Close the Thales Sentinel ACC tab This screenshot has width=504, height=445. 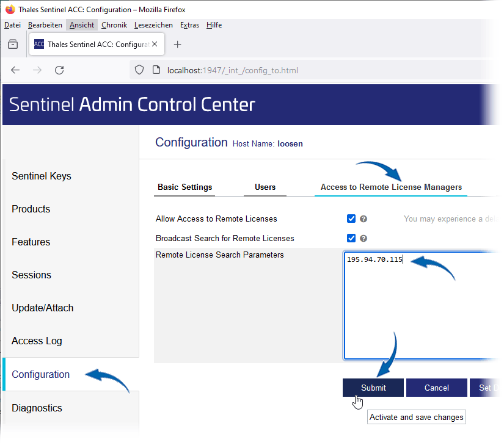click(x=155, y=44)
